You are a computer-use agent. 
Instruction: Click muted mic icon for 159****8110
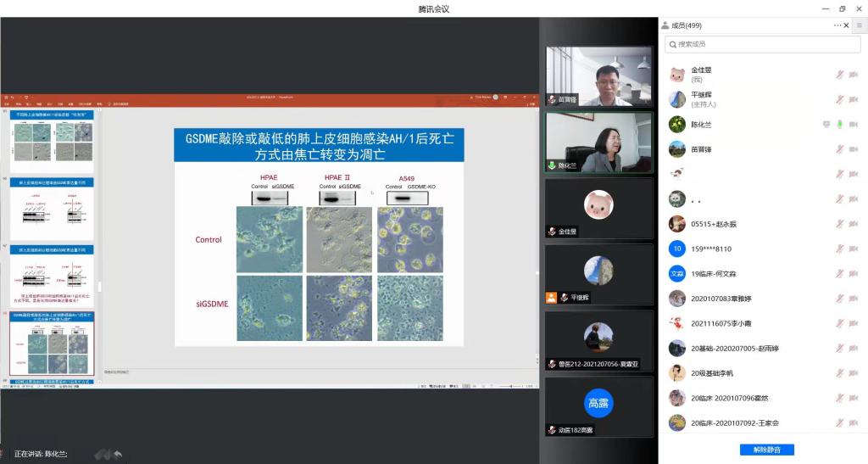(x=839, y=249)
